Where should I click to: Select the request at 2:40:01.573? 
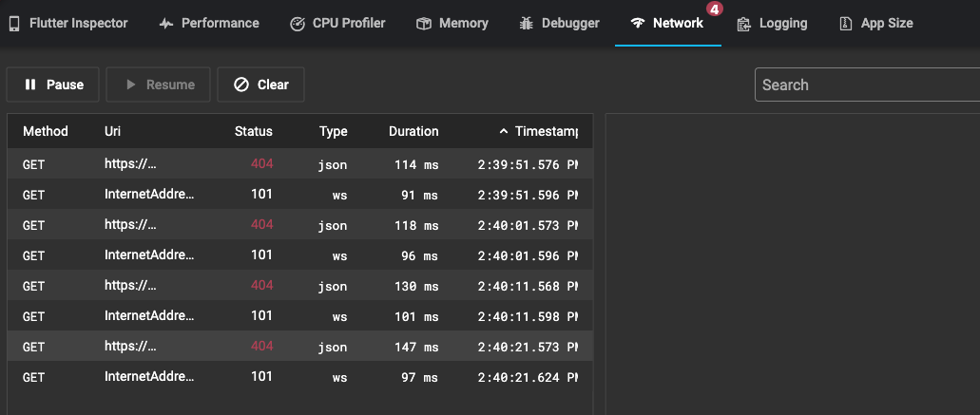tap(300, 225)
